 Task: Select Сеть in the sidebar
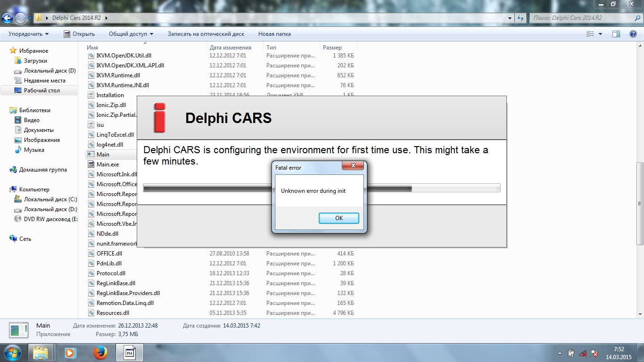[x=25, y=239]
